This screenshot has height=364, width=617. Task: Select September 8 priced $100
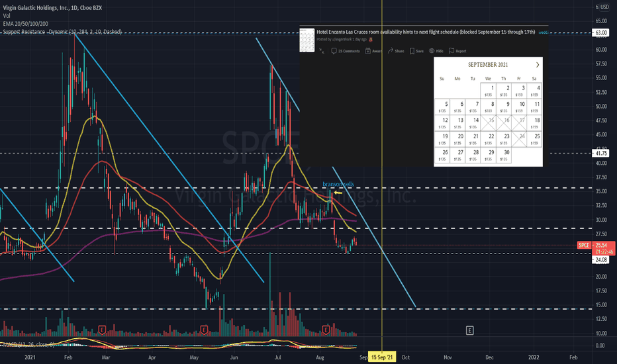pos(488,107)
